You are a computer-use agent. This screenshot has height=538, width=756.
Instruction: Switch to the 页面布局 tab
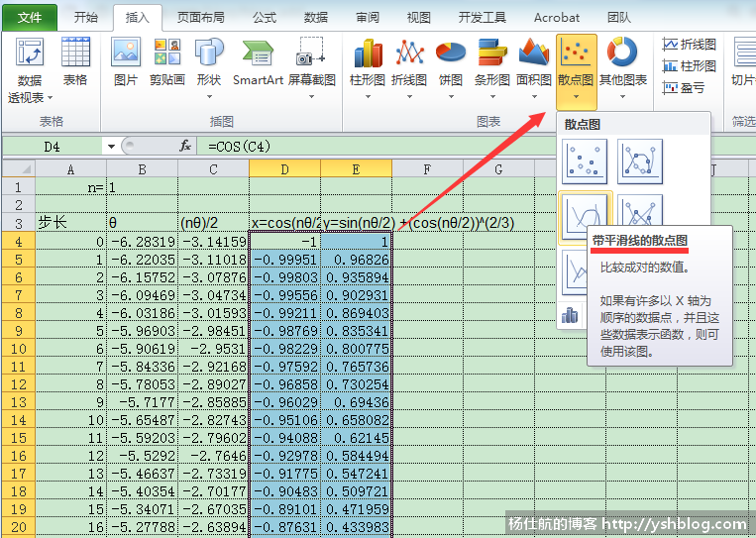coord(200,18)
